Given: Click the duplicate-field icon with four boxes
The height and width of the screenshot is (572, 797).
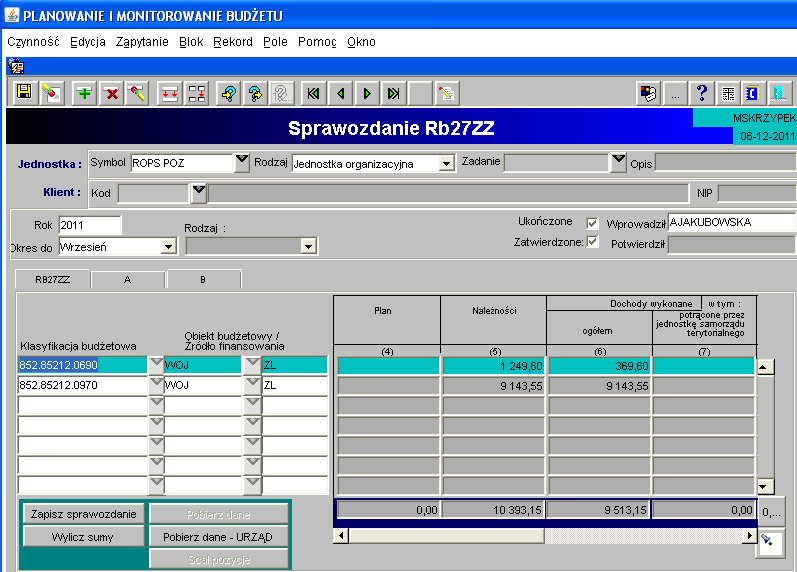Looking at the screenshot, I should [197, 93].
